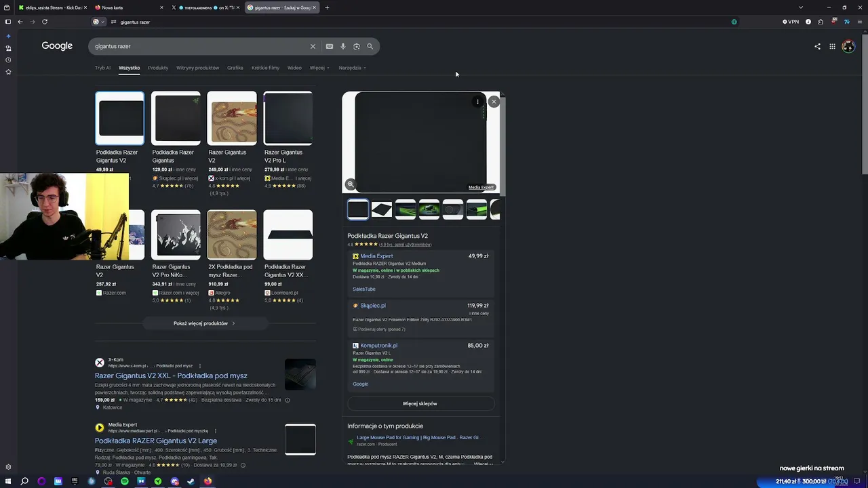Switch to Tryb AI search mode
The height and width of the screenshot is (488, 868).
102,68
